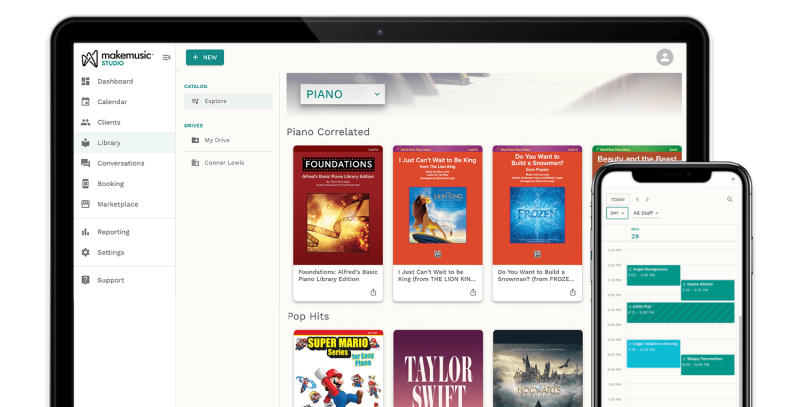Open Reporting in the sidebar
This screenshot has width=787, height=407.
(124, 232)
